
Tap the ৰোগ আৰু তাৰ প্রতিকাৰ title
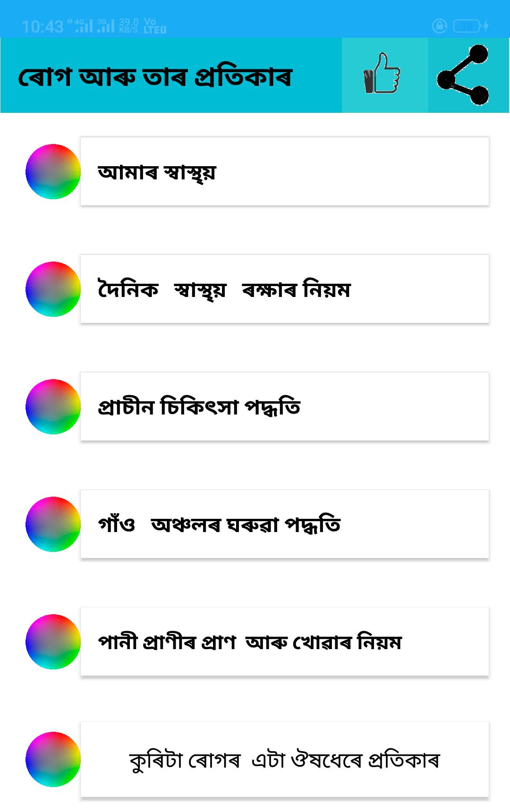[155, 76]
